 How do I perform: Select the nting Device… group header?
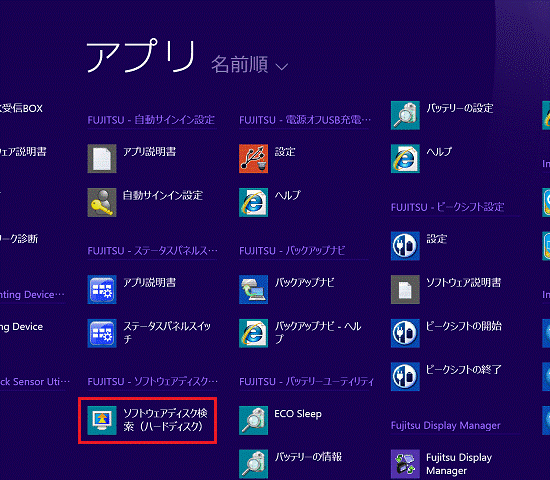point(32,294)
